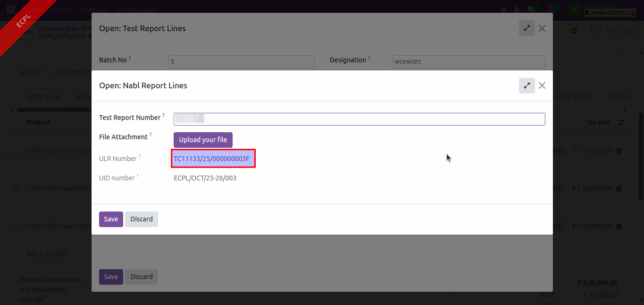This screenshot has width=644, height=305.
Task: Click the debug bug icon in top bar
Action: click(x=503, y=9)
